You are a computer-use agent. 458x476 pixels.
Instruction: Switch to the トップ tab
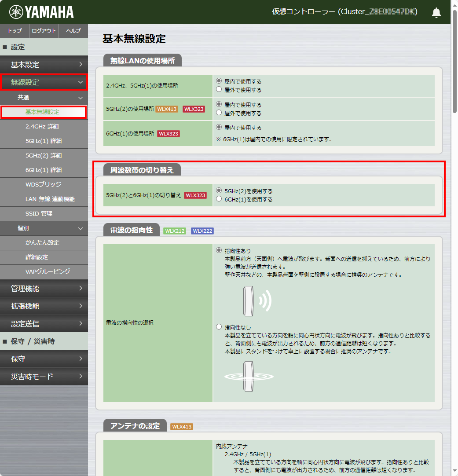tap(14, 31)
